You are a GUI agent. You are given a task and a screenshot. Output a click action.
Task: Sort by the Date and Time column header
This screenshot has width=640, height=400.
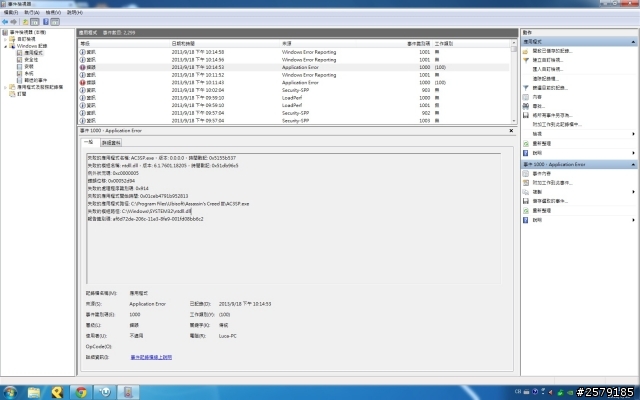224,43
